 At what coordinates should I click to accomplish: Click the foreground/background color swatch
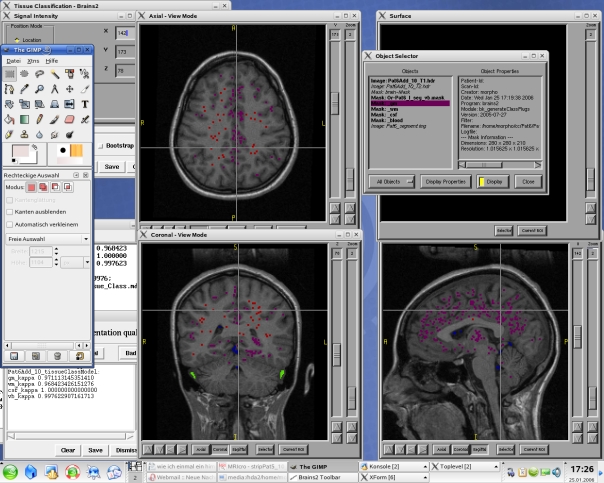point(22,152)
